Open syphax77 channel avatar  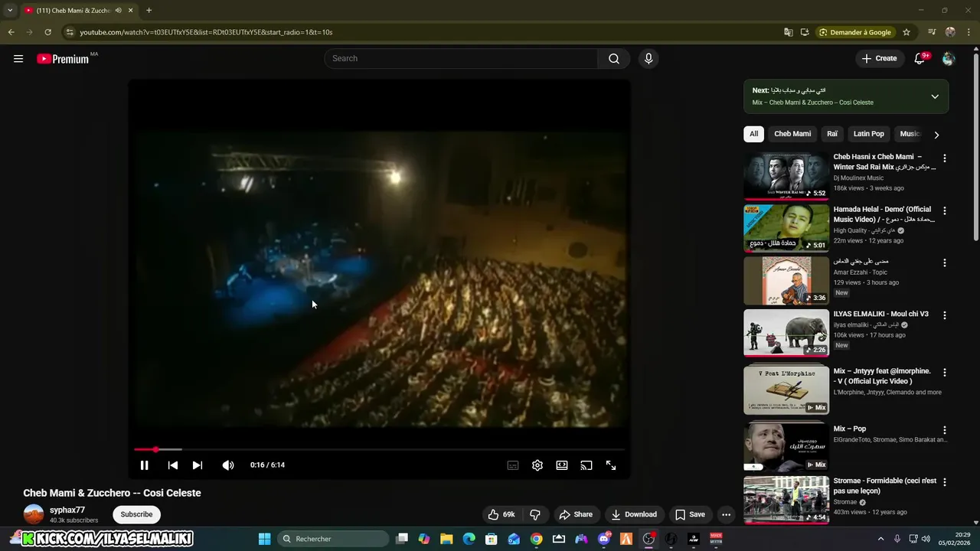(34, 514)
